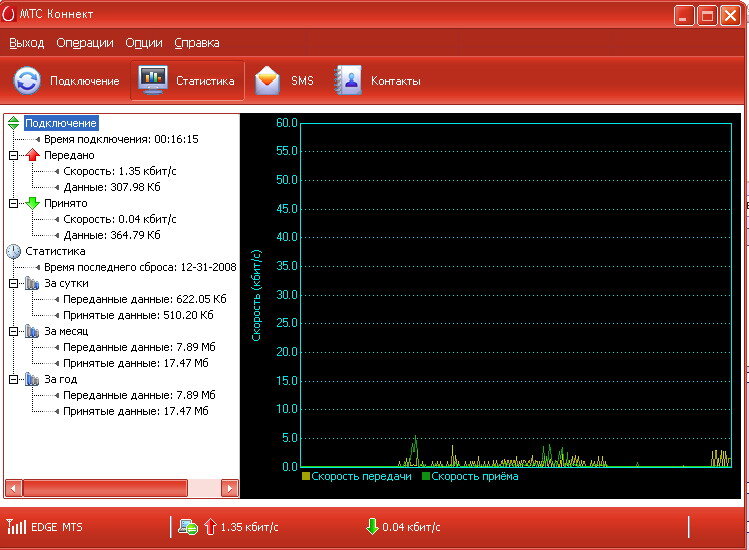Select the За сутки tree item

click(x=66, y=283)
